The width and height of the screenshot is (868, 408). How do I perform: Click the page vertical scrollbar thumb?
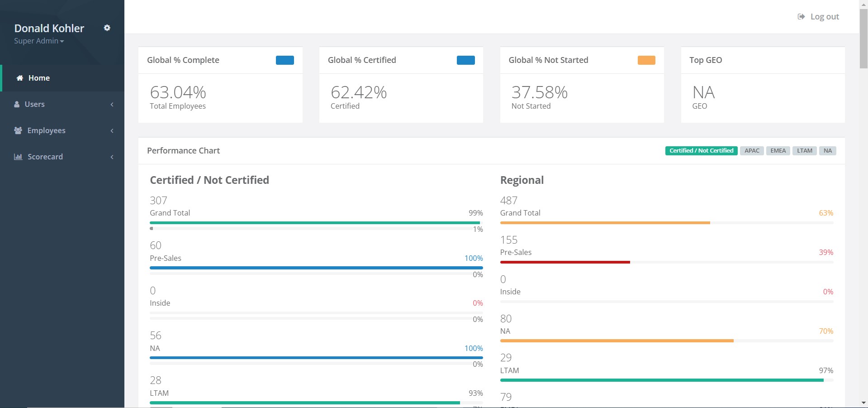pyautogui.click(x=863, y=38)
